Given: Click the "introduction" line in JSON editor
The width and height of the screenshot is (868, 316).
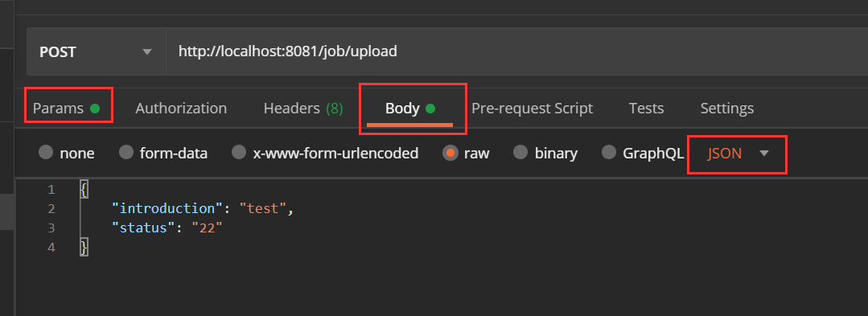Looking at the screenshot, I should (x=201, y=208).
